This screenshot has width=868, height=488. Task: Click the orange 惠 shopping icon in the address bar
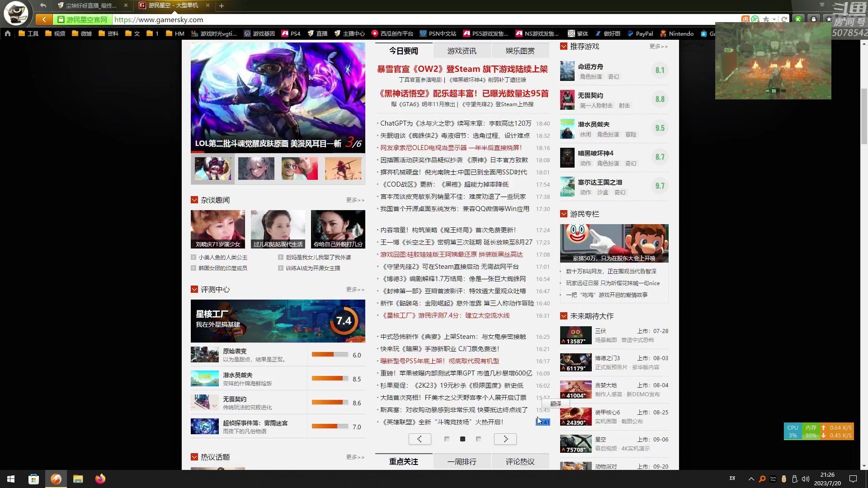coord(745,19)
